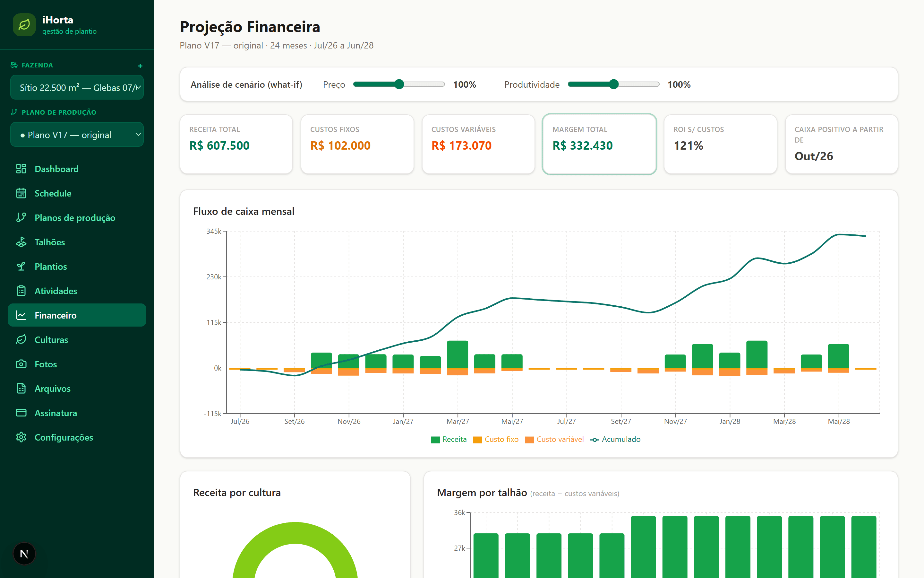Open the Sítio 22.500 m² farm dropdown

[77, 88]
